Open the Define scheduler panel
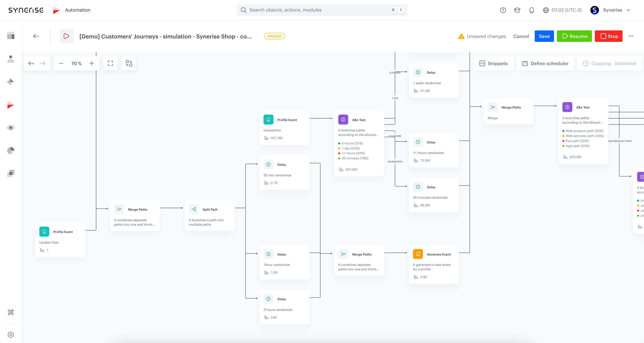644x343 pixels. coord(545,63)
